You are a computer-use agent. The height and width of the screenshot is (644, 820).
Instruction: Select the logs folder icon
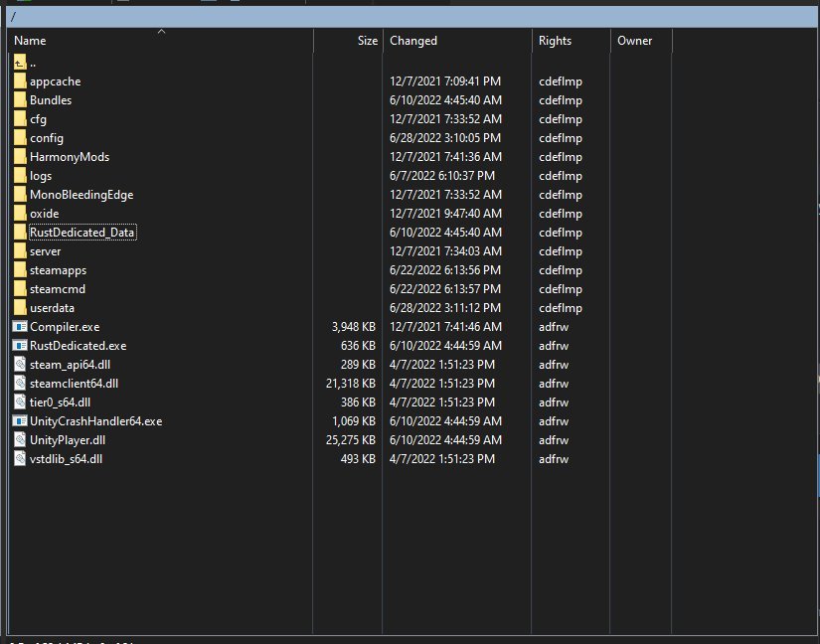[20, 176]
